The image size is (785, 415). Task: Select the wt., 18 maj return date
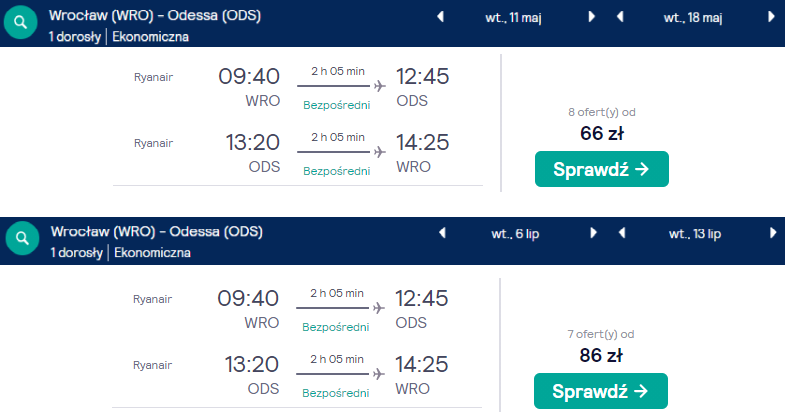click(x=693, y=18)
